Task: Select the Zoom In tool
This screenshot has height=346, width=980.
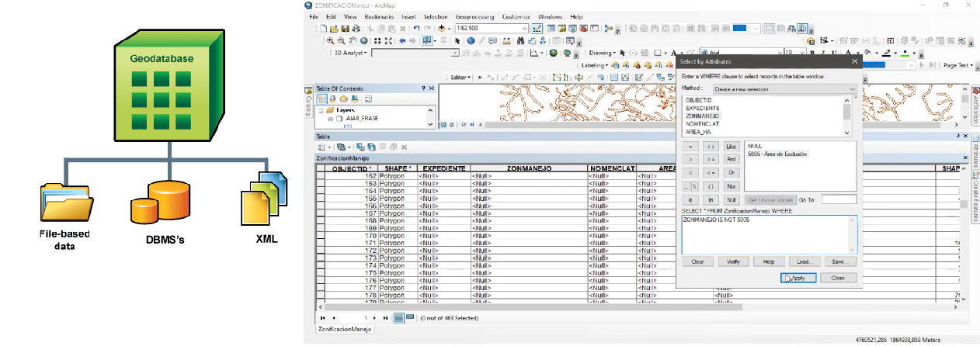Action: [x=330, y=41]
